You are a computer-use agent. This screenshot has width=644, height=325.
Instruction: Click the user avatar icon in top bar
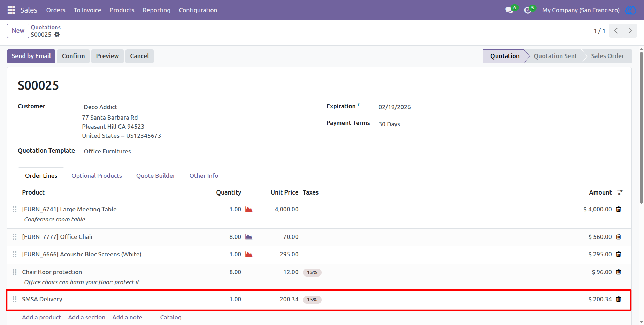(631, 10)
